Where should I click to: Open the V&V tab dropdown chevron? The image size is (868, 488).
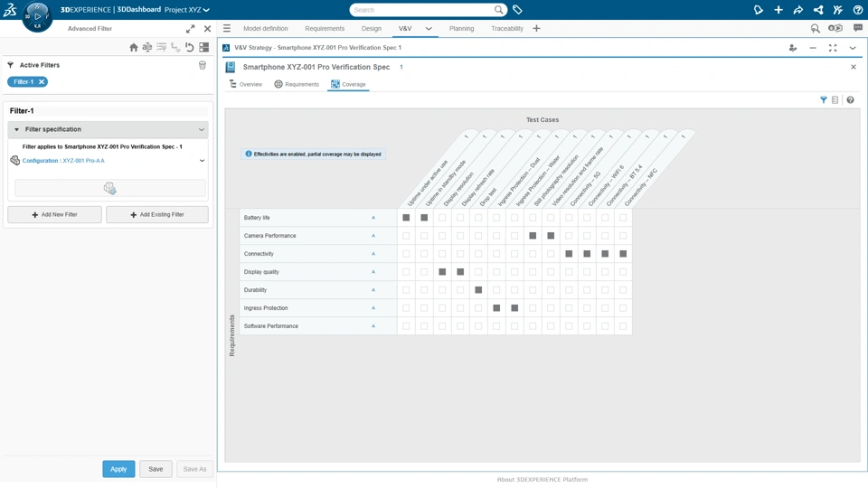click(x=429, y=28)
